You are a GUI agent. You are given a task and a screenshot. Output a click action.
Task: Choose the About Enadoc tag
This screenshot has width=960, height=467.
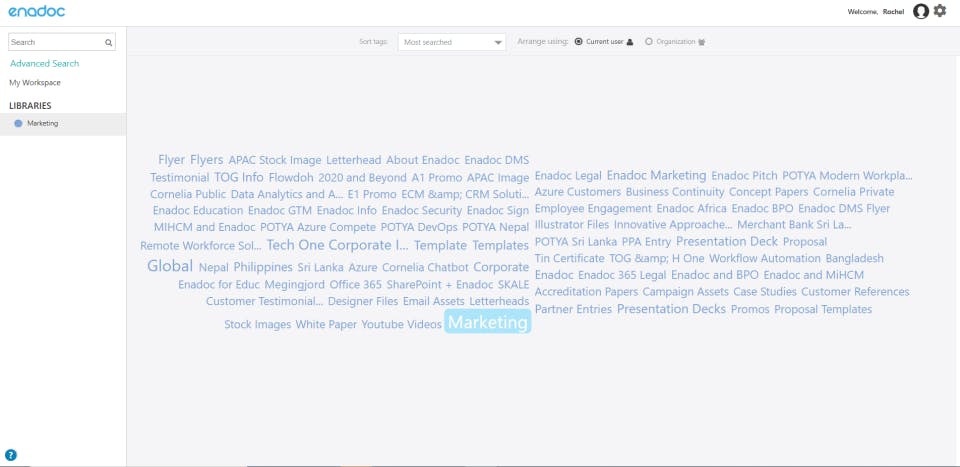coord(422,160)
